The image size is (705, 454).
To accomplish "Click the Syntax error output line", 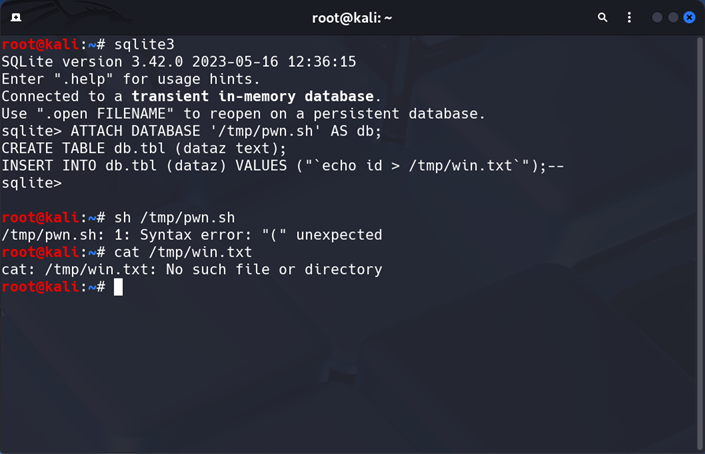I will click(192, 235).
